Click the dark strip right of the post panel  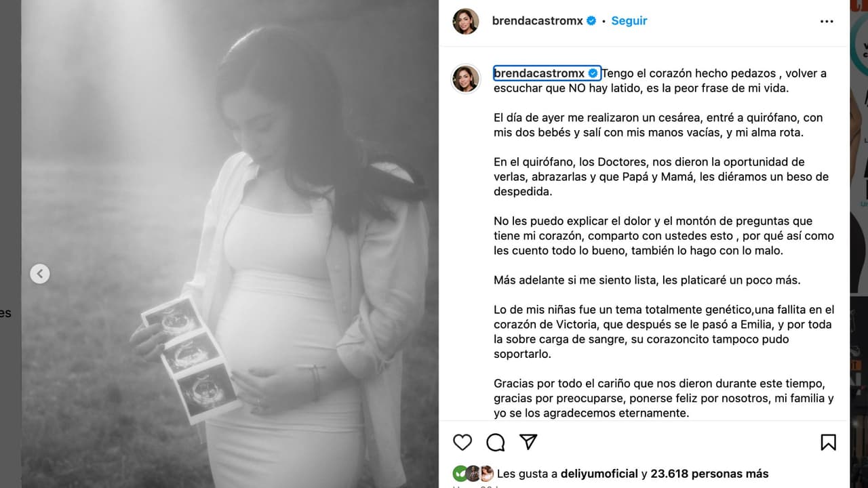pos(859,244)
